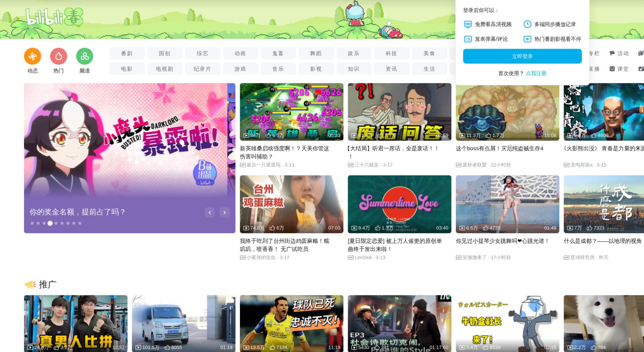Click the next carousel slide arrow
Screen dimensions: 644x352
(225, 212)
